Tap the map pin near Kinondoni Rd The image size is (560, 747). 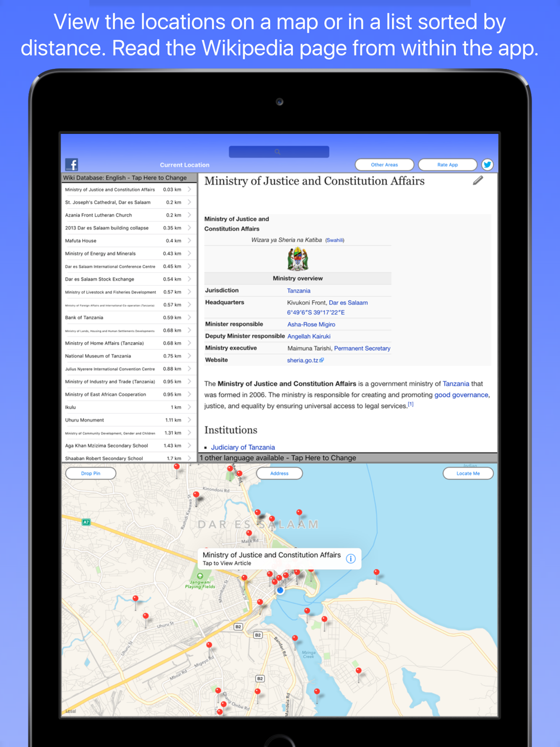[196, 495]
